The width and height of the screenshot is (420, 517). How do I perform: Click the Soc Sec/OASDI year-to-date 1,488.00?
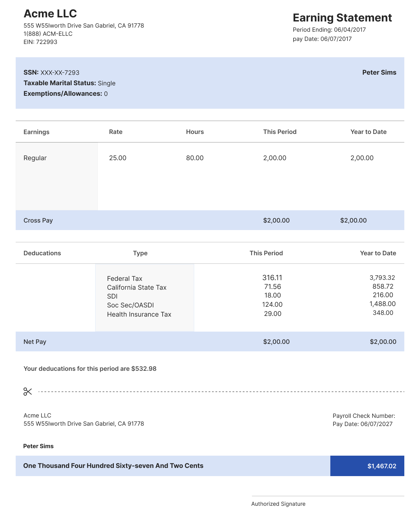click(382, 304)
